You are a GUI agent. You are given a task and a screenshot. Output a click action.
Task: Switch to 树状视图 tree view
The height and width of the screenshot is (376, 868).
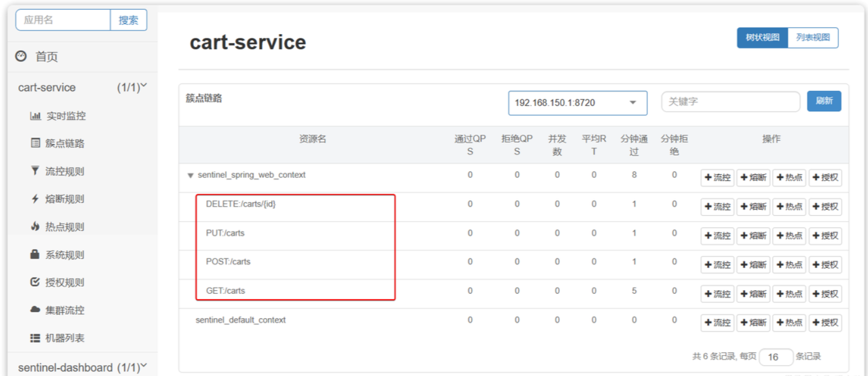click(762, 38)
